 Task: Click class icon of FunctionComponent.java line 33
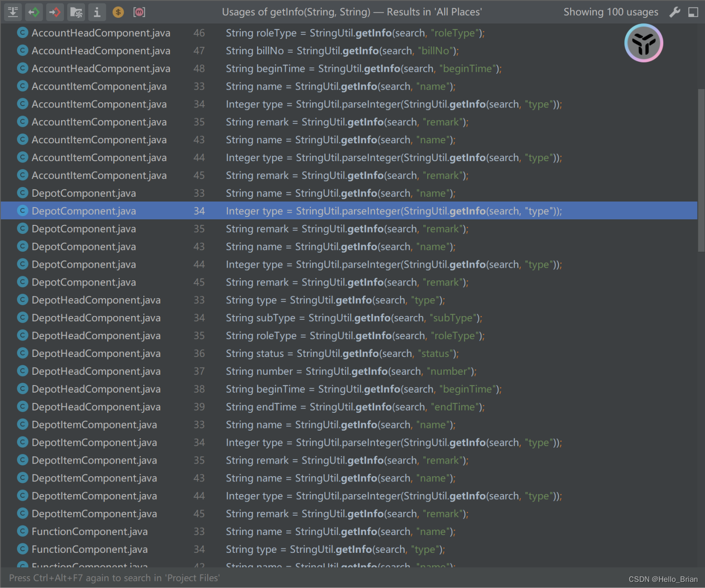[23, 531]
